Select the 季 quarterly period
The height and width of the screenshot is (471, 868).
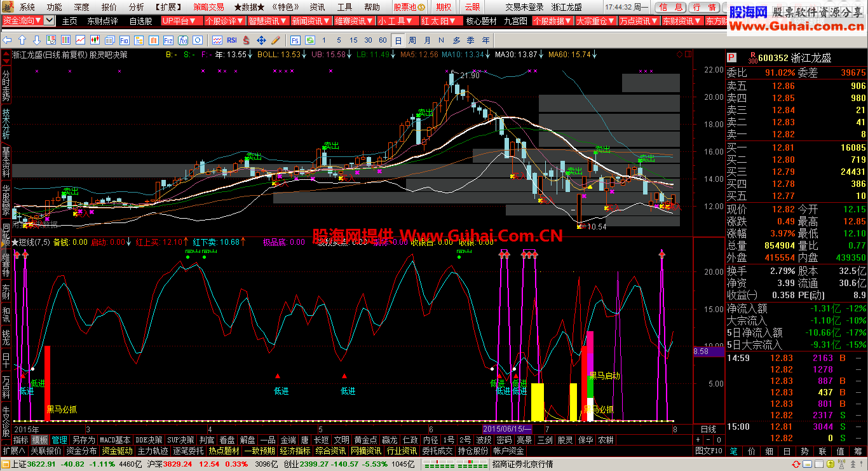coord(470,40)
